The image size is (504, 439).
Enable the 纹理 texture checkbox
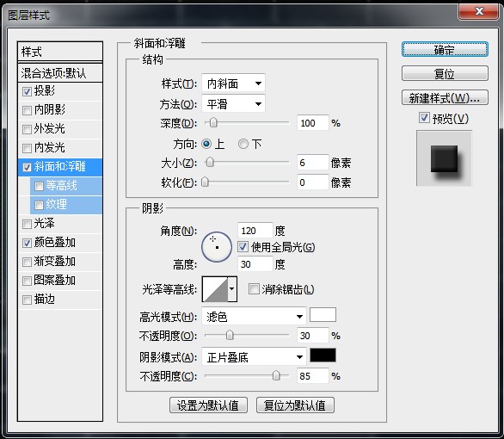click(x=39, y=205)
